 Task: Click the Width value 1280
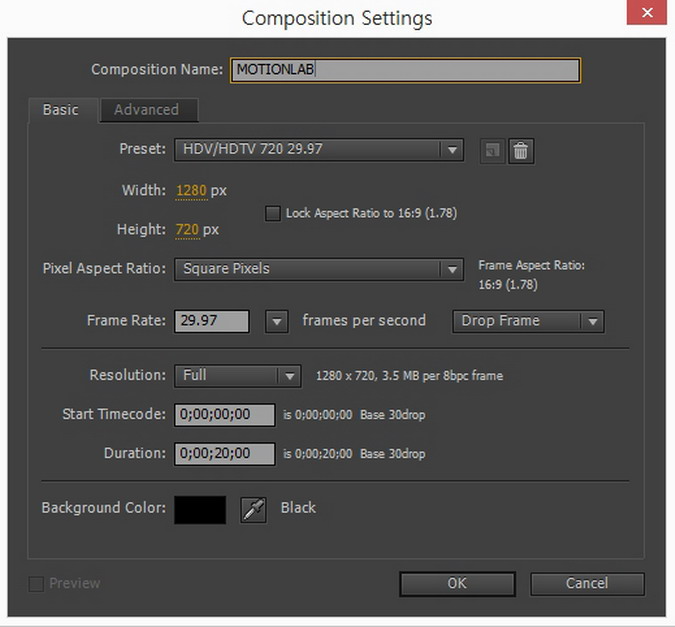click(x=192, y=190)
